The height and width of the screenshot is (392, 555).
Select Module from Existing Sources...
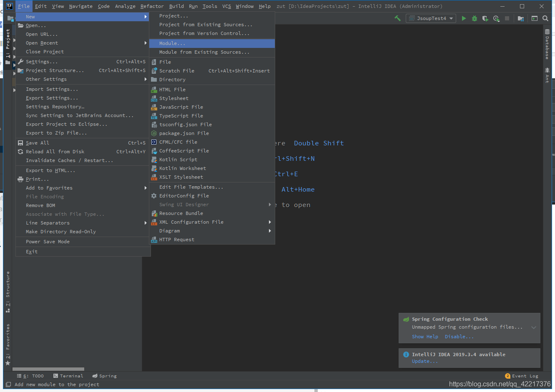[x=212, y=52]
